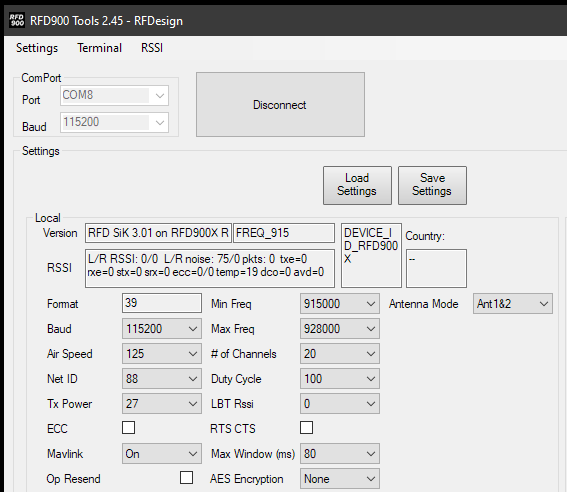Click the "Country:" label
The height and width of the screenshot is (492, 567).
point(425,236)
